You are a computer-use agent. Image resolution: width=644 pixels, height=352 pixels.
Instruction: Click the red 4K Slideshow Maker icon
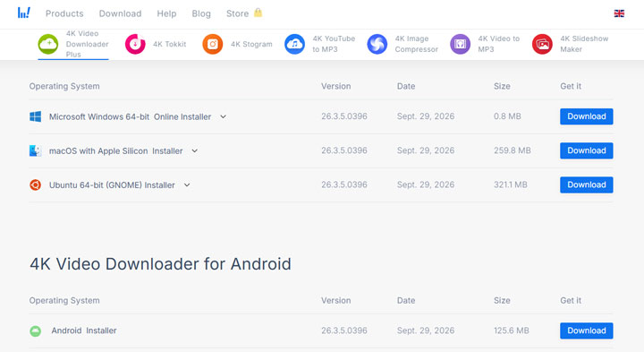point(542,44)
